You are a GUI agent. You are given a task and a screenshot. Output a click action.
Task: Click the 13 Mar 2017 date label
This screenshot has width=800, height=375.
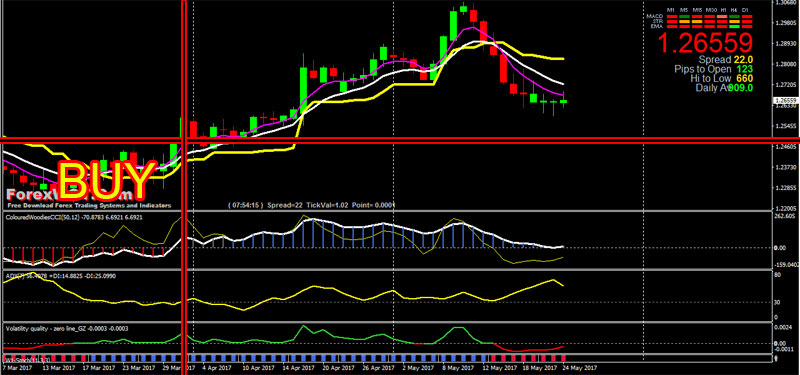click(x=59, y=367)
